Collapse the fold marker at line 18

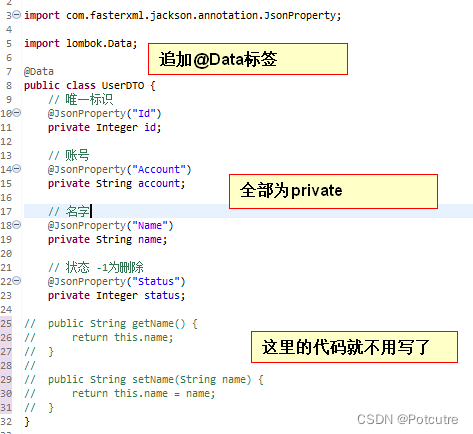pyautogui.click(x=17, y=225)
